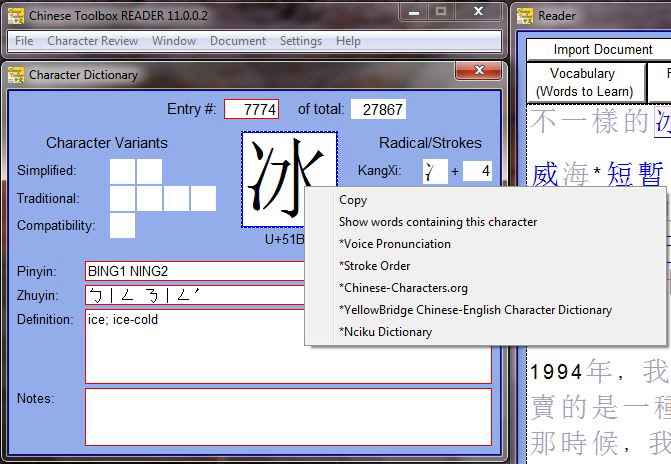Click the Entry # field showing 7774
The width and height of the screenshot is (671, 464).
pos(252,109)
